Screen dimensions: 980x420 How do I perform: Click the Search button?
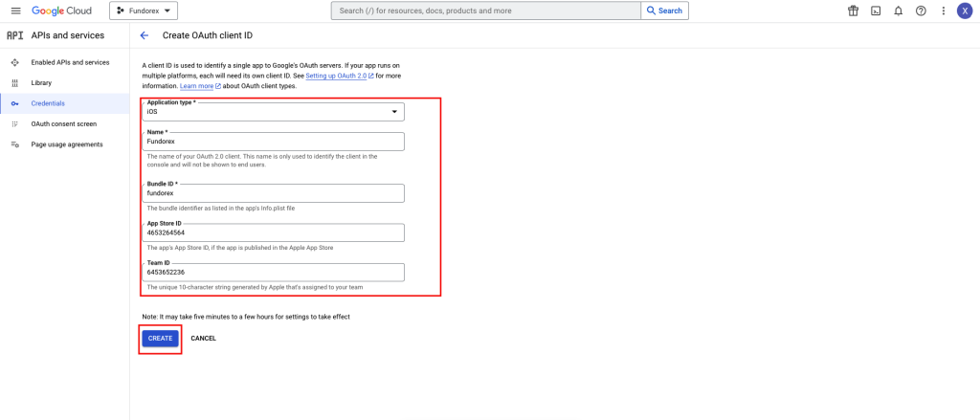point(664,11)
